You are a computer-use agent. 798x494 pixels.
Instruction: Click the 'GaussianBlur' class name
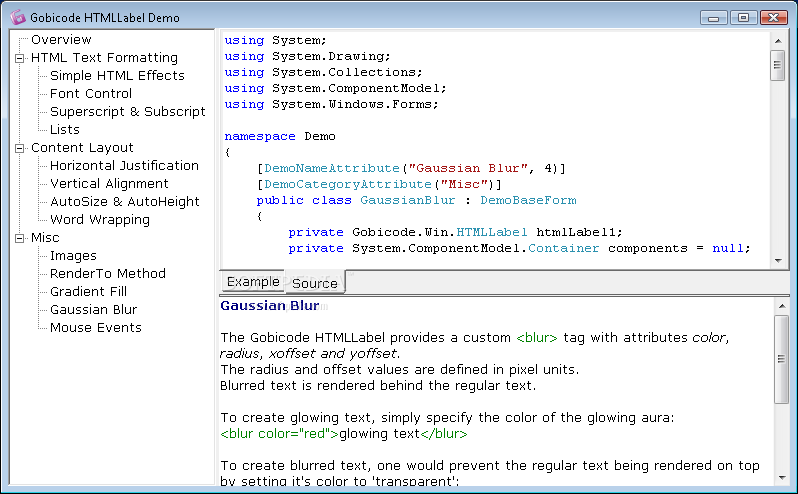(408, 200)
